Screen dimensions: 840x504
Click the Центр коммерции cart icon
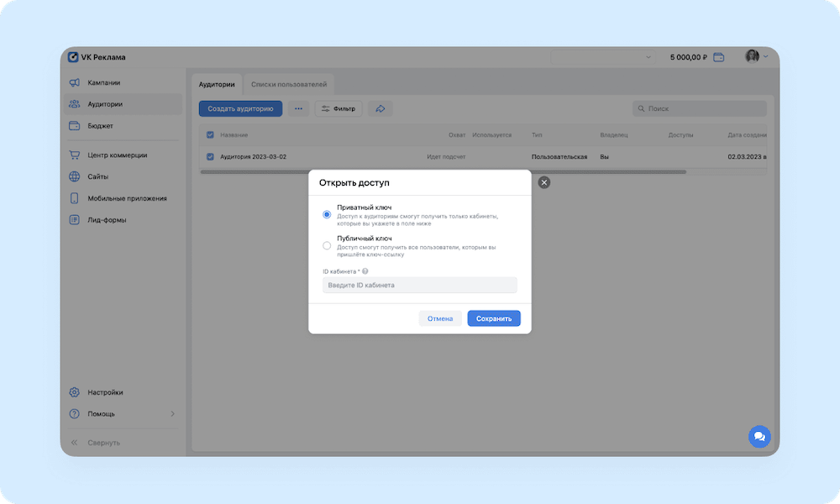(75, 155)
